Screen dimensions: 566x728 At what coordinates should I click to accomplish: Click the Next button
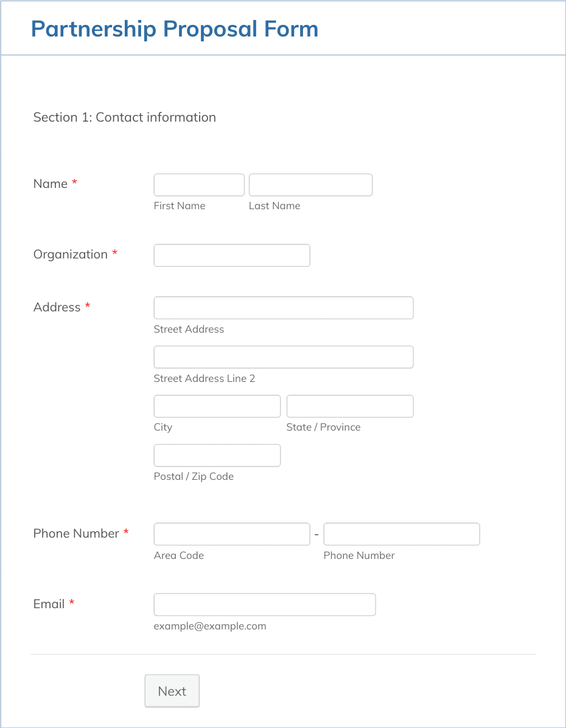point(172,691)
